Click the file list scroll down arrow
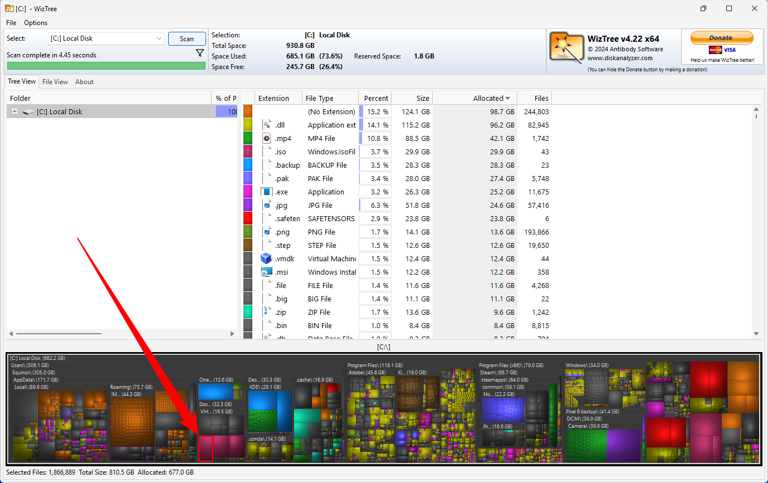 [756, 334]
